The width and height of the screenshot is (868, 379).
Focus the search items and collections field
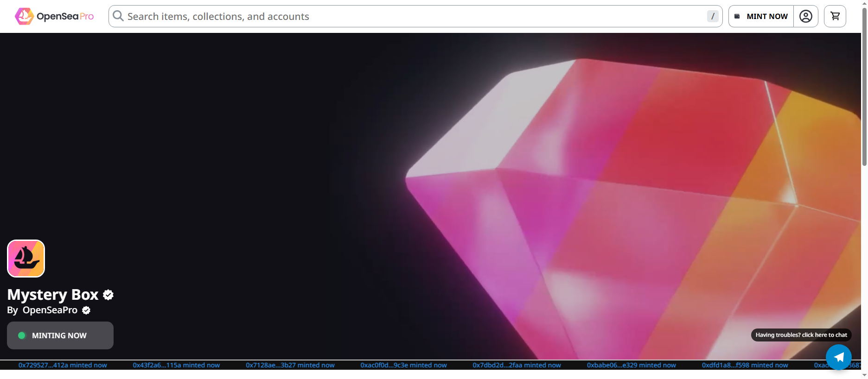coord(415,16)
